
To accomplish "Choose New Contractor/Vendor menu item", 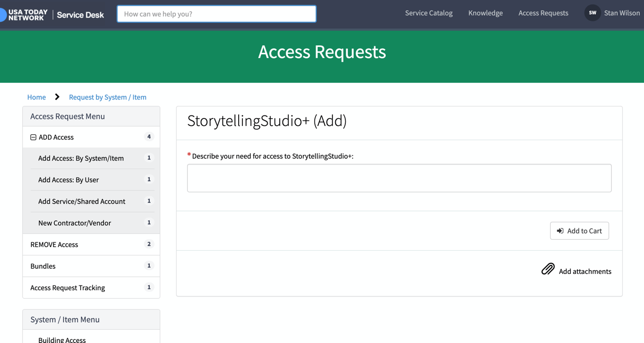I will (75, 223).
